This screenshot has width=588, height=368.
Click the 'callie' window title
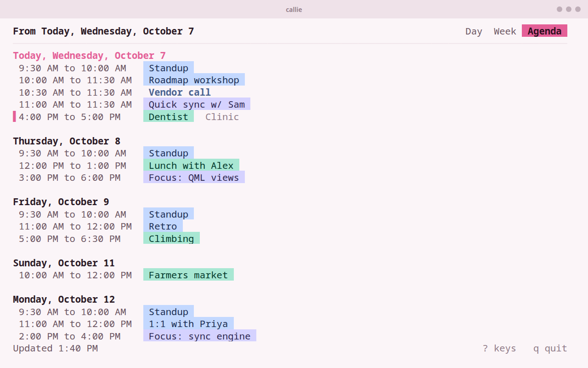coord(294,9)
